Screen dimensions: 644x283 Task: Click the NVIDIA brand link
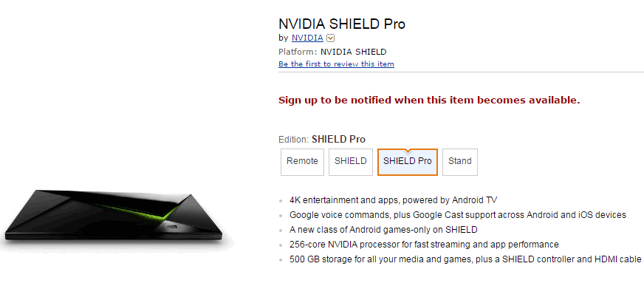point(307,38)
